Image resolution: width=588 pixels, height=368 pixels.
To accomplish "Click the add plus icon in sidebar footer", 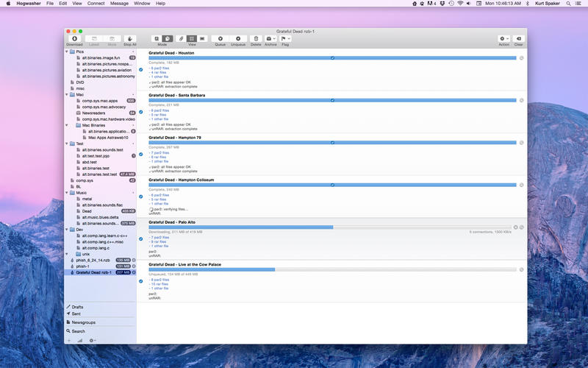I will click(70, 341).
